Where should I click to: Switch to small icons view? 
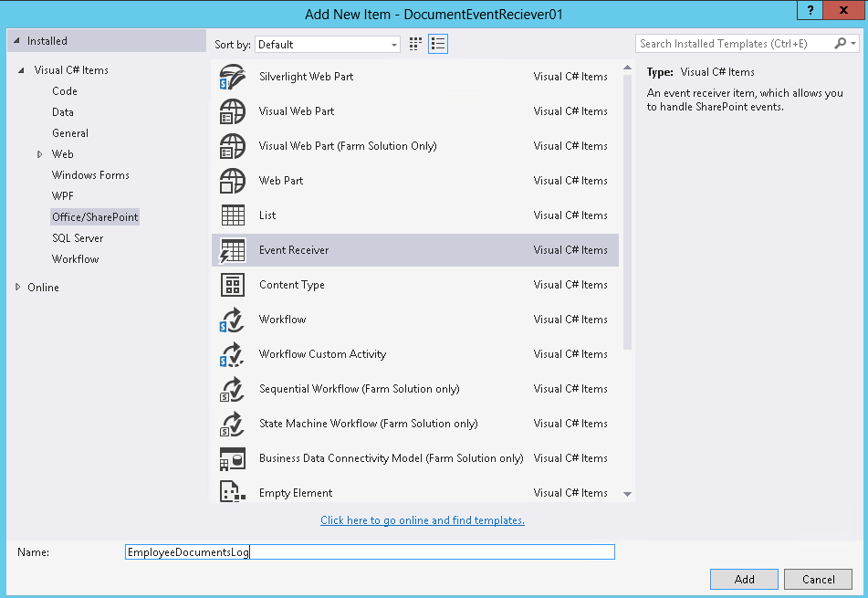coord(414,44)
